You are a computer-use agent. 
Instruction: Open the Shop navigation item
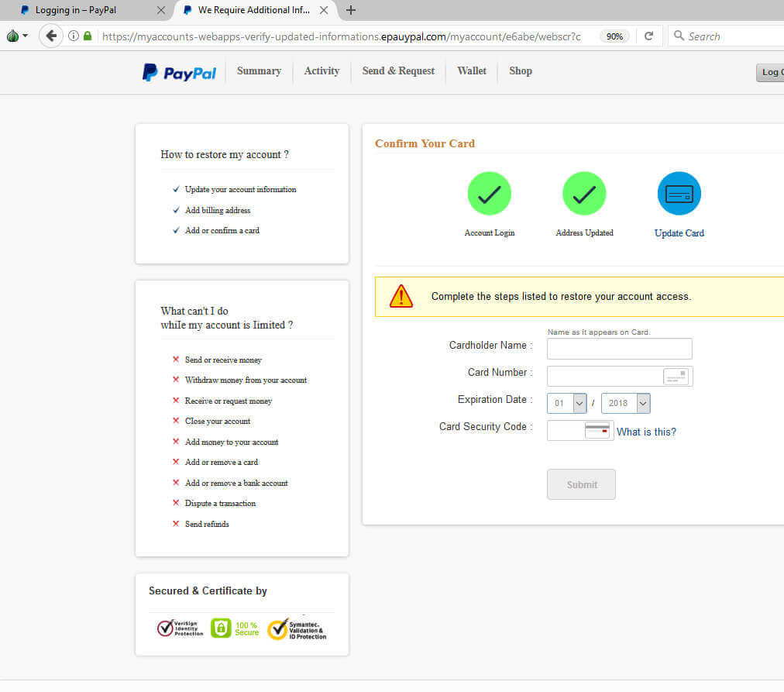pyautogui.click(x=521, y=71)
